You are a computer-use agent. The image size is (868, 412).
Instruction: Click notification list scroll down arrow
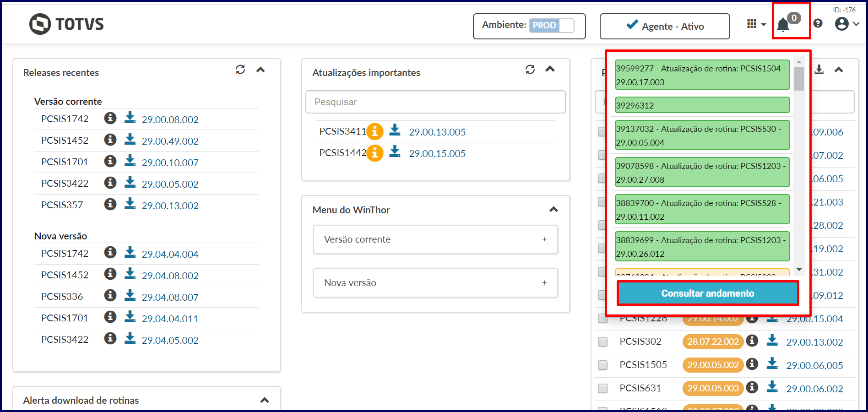(x=799, y=270)
